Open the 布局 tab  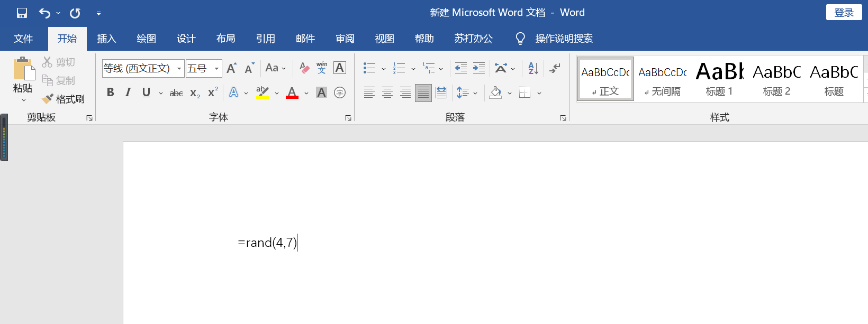click(x=225, y=39)
